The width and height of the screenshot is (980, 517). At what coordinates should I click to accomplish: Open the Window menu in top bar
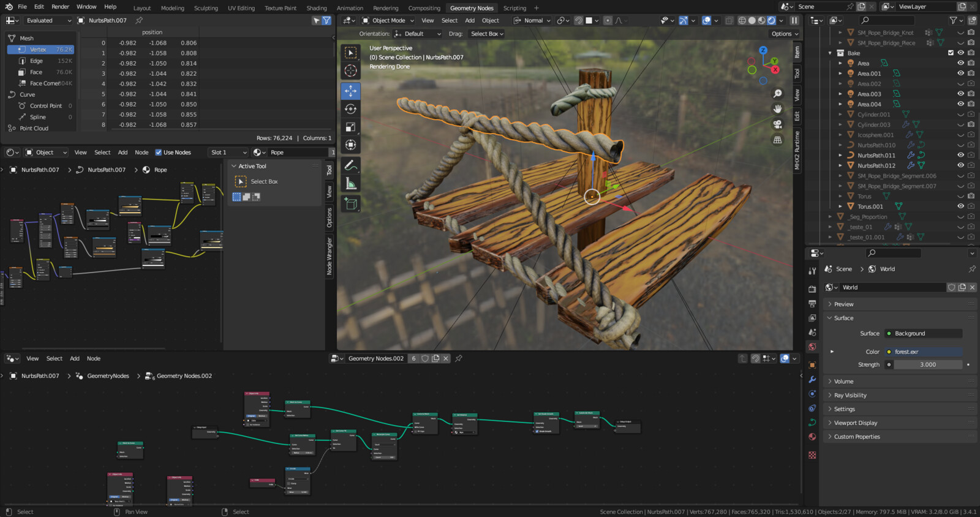pyautogui.click(x=86, y=7)
